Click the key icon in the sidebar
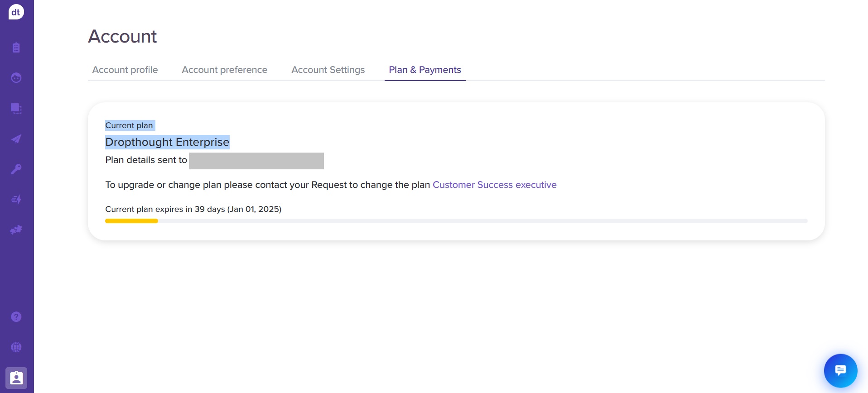This screenshot has height=393, width=868. 16,169
